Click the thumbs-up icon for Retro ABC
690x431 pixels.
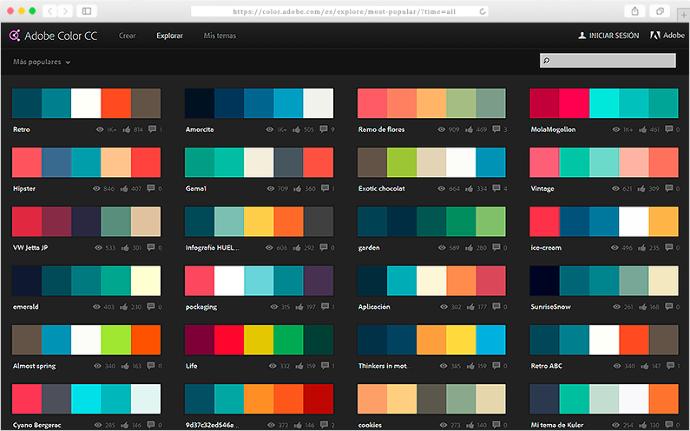point(645,366)
